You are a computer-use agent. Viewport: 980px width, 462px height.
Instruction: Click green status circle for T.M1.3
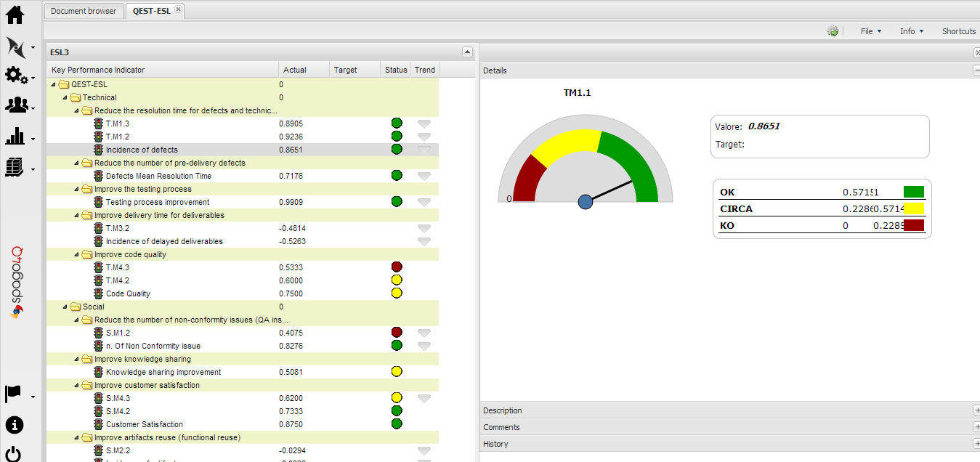click(x=397, y=123)
